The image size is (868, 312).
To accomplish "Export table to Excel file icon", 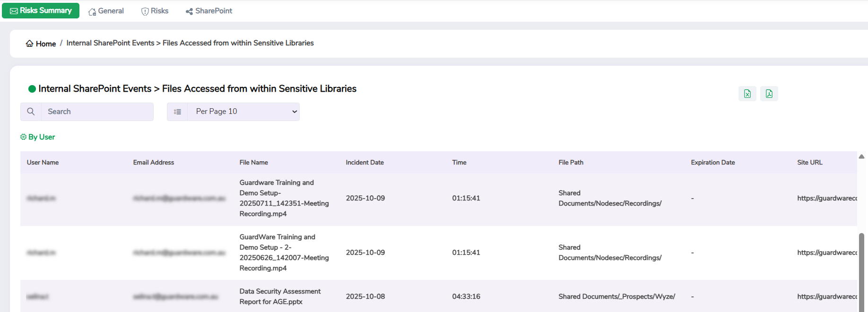I will coord(747,94).
